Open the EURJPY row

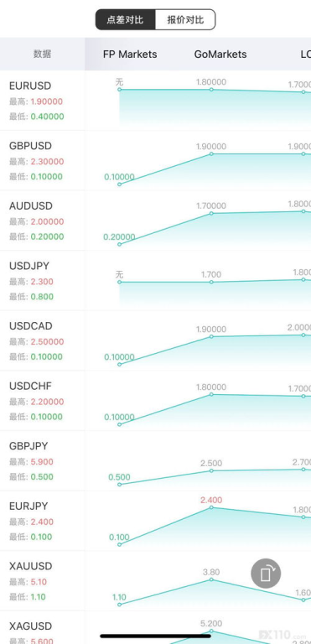click(x=155, y=521)
